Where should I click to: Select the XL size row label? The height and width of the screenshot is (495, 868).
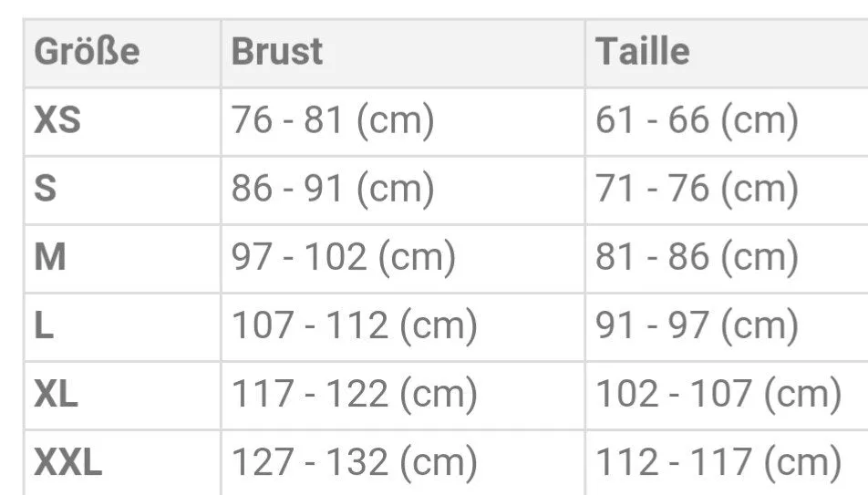tap(122, 396)
